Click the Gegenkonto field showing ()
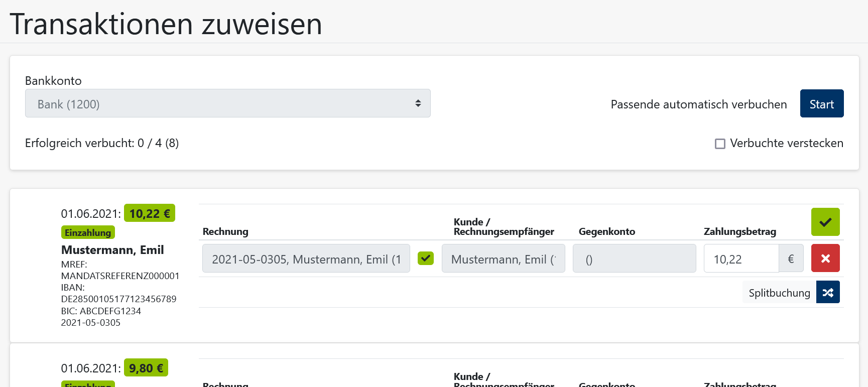Screen dimensions: 868x387 click(635, 259)
